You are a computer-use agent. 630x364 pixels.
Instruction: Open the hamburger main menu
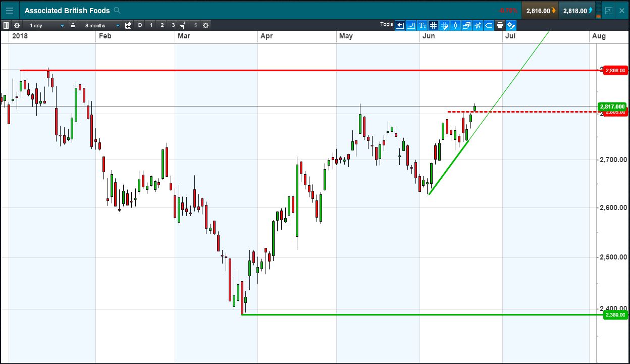coord(10,10)
